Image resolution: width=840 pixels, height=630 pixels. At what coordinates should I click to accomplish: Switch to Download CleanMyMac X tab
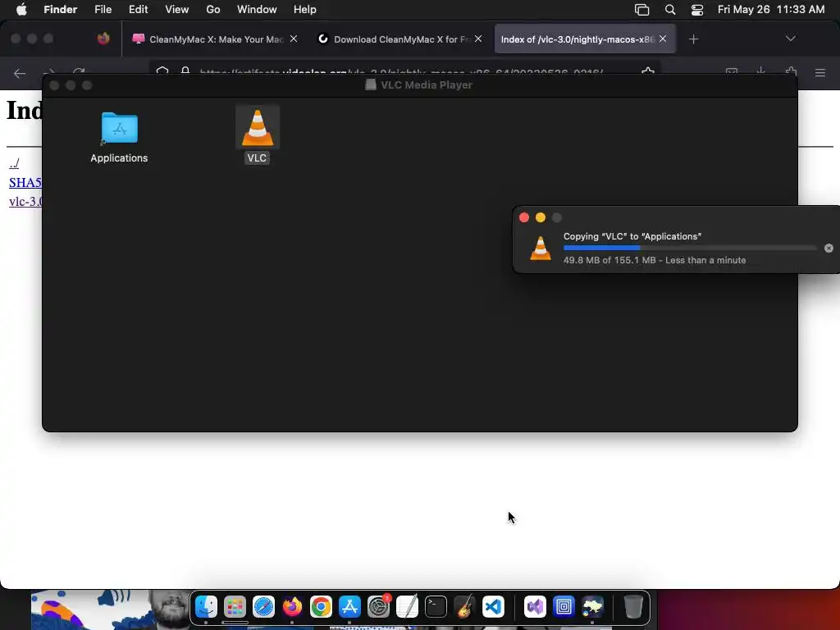tap(399, 39)
